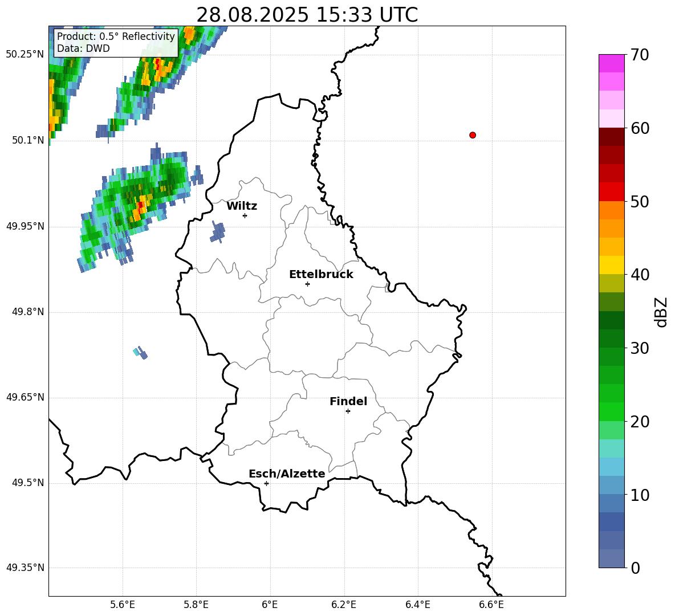Pick the bright green segment at 20
The height and width of the screenshot is (616, 675).
pyautogui.click(x=611, y=412)
